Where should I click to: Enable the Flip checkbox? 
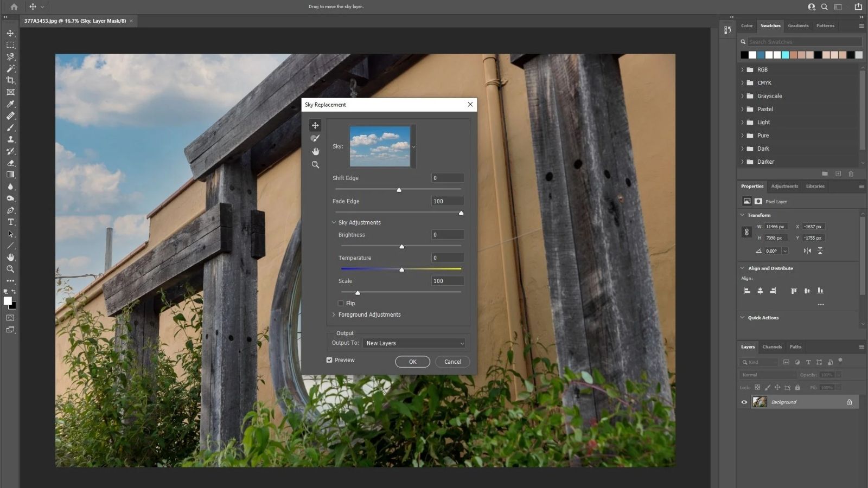click(341, 303)
